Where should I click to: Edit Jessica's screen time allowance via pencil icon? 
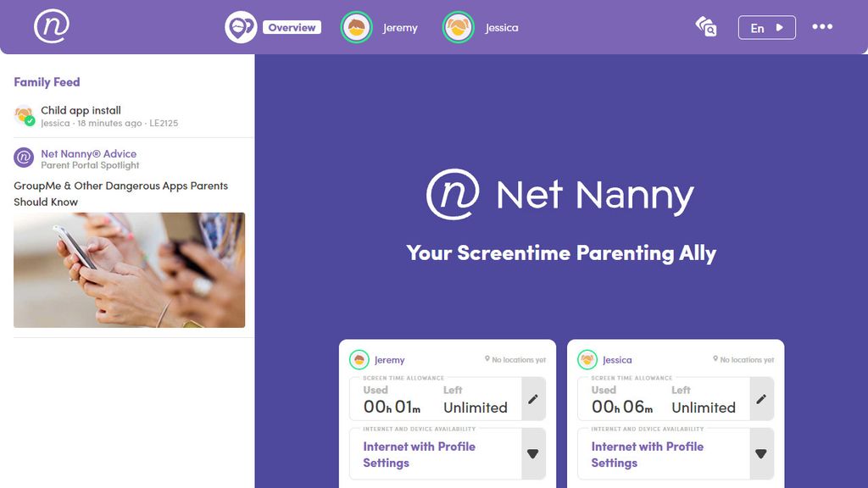coord(761,399)
